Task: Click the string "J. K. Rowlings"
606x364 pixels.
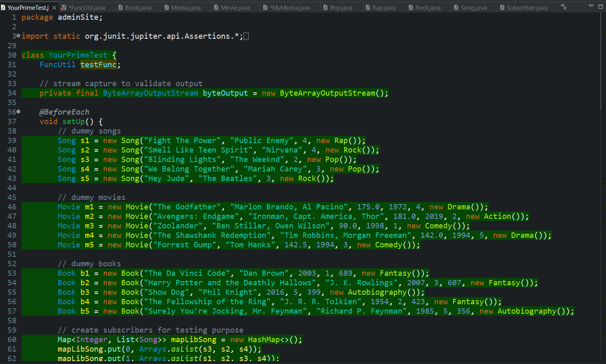Action: (362, 283)
